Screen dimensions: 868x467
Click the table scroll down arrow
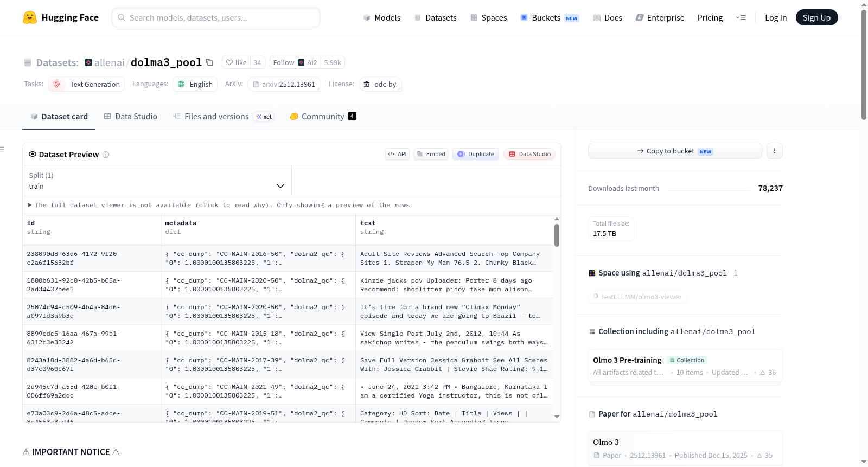(557, 417)
